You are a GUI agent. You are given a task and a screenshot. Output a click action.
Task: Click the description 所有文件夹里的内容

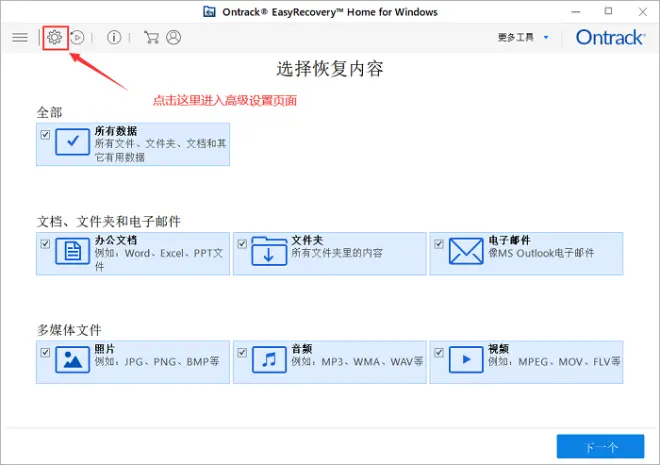pos(337,253)
